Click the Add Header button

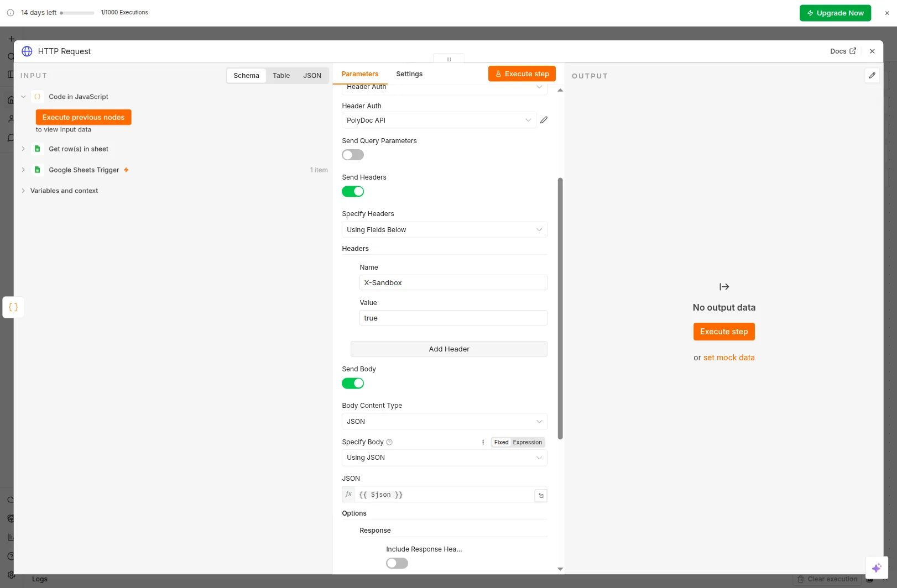(x=449, y=349)
